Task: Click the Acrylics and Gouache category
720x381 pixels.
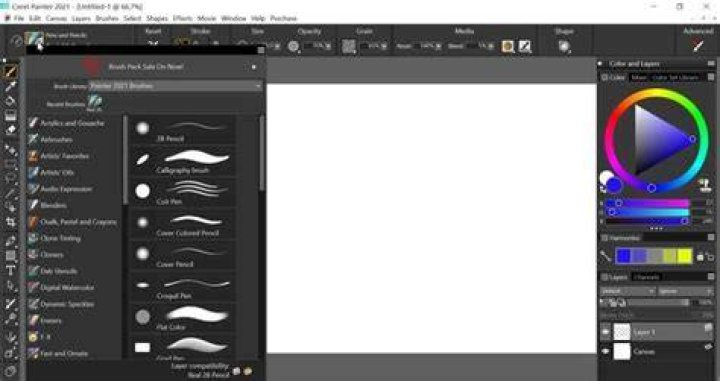Action: pyautogui.click(x=74, y=123)
